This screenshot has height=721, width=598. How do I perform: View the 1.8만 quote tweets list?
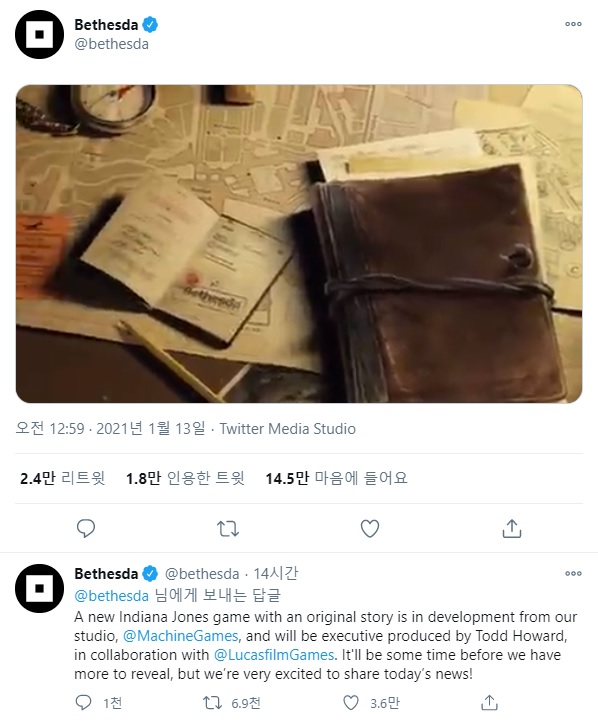(x=185, y=478)
